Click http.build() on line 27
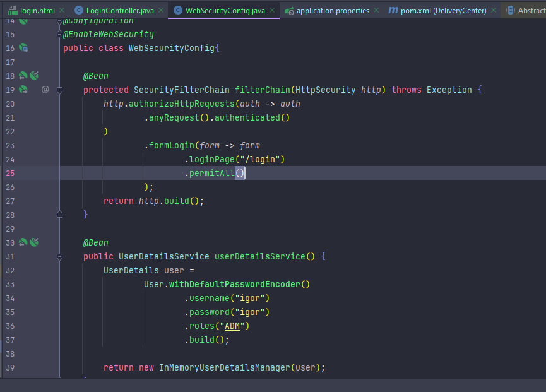The width and height of the screenshot is (546, 392). (x=169, y=201)
